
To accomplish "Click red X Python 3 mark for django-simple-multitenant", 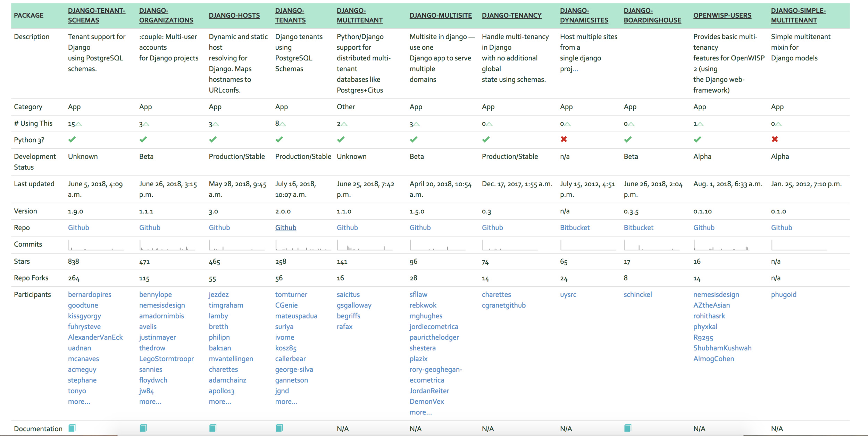I will pos(775,139).
